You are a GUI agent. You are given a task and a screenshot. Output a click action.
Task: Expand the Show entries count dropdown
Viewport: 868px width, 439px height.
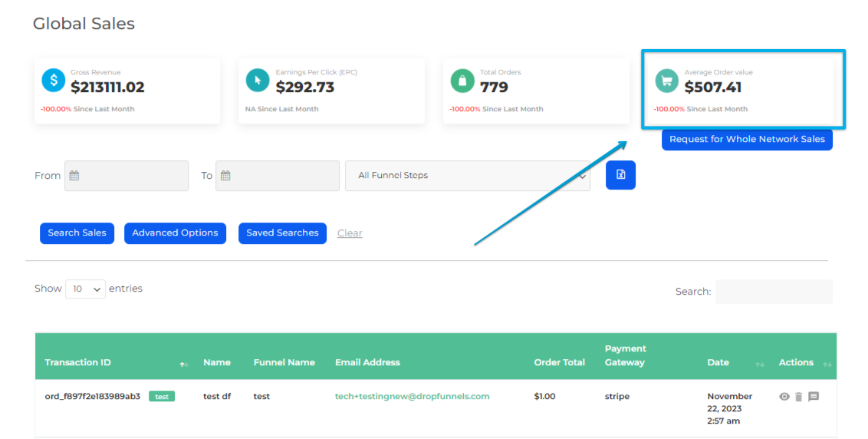85,289
